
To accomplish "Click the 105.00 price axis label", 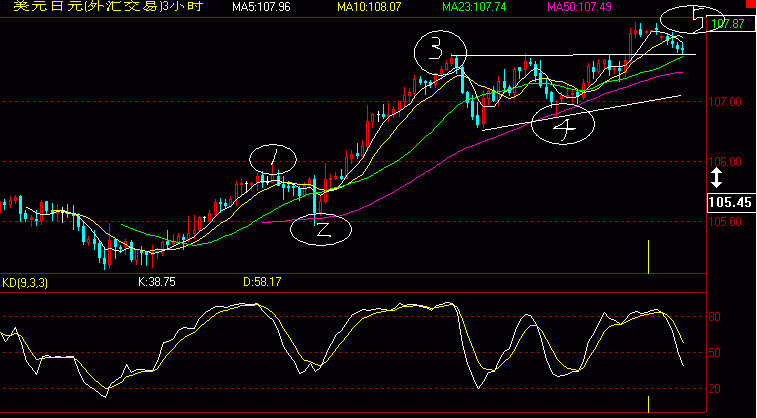I will point(725,222).
